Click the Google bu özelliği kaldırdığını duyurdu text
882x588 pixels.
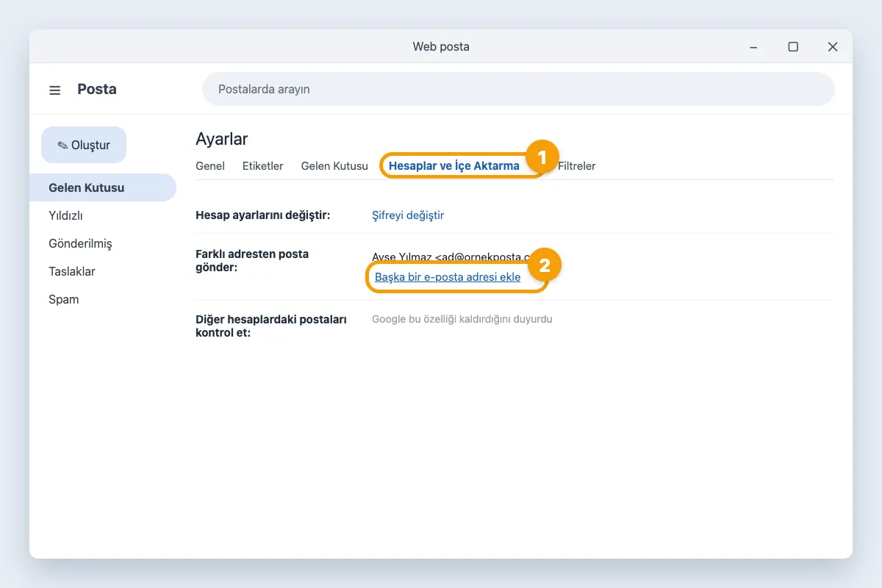(x=462, y=319)
